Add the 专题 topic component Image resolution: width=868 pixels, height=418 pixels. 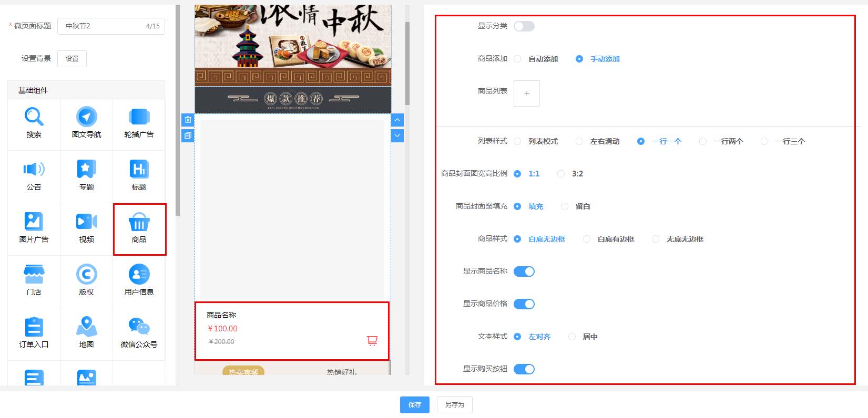click(x=86, y=177)
